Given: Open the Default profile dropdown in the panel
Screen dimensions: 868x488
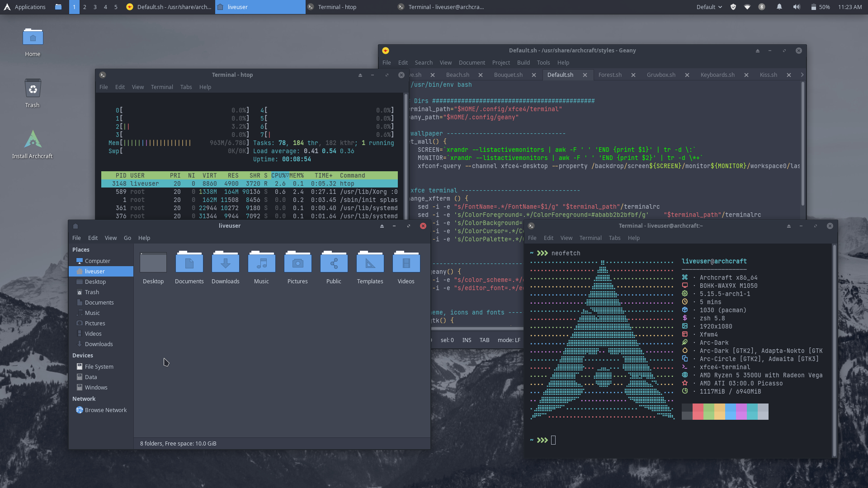Looking at the screenshot, I should 709,7.
